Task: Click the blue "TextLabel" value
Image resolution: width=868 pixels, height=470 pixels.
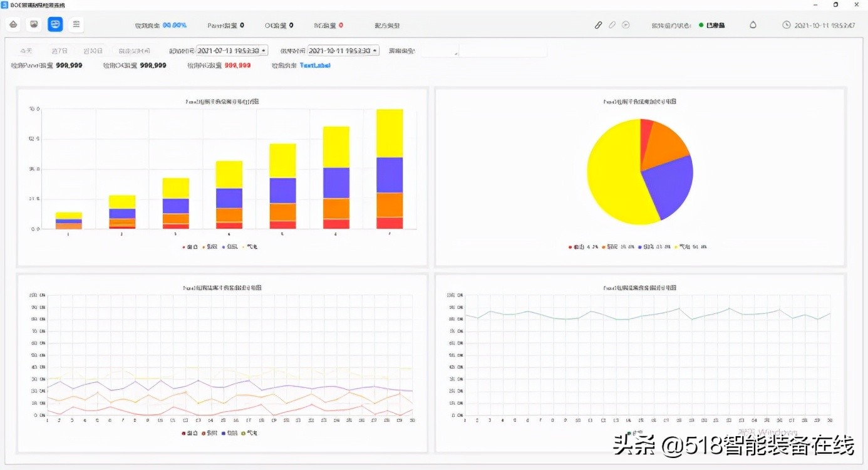Action: (x=314, y=65)
